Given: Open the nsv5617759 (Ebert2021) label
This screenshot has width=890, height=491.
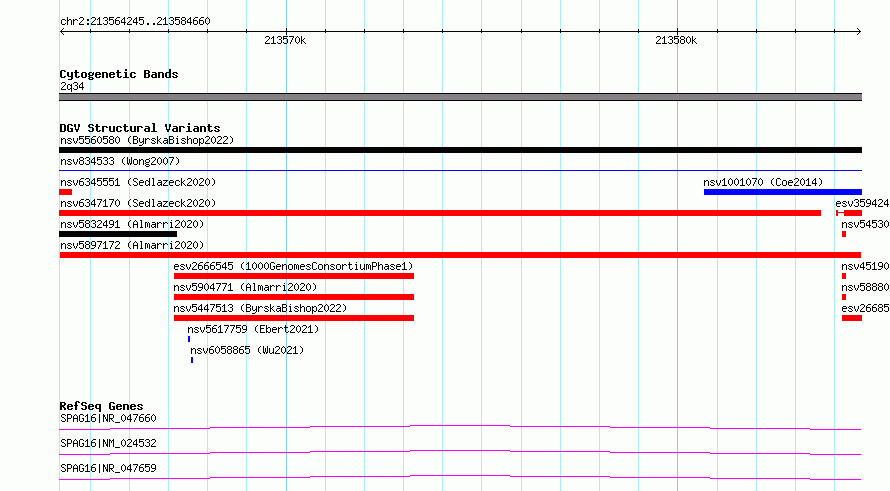Looking at the screenshot, I should [x=253, y=329].
